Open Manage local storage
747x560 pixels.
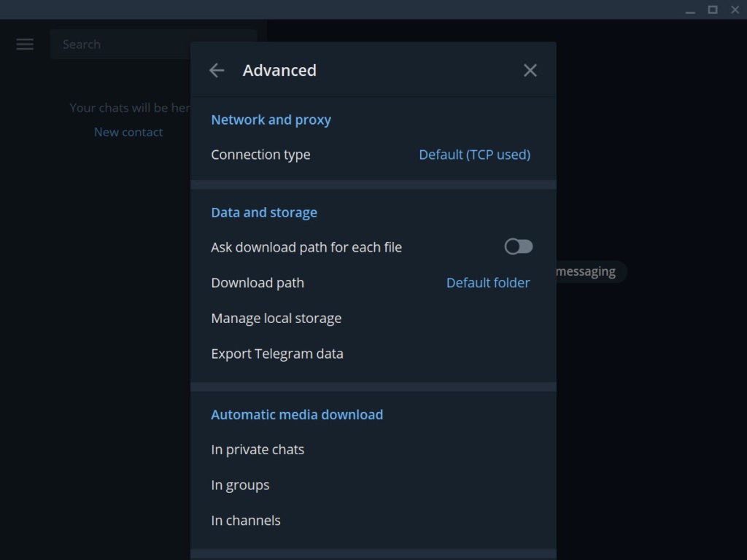tap(276, 318)
